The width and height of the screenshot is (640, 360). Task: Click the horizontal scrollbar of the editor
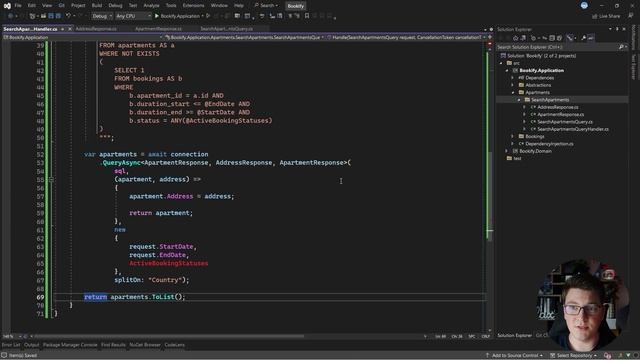click(169, 337)
